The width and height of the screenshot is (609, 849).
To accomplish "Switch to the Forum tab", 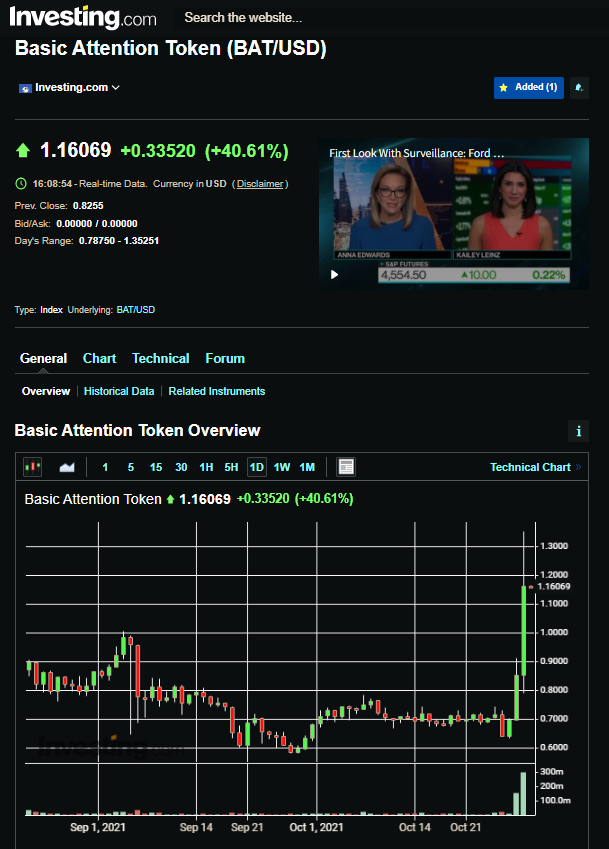I will pos(225,358).
